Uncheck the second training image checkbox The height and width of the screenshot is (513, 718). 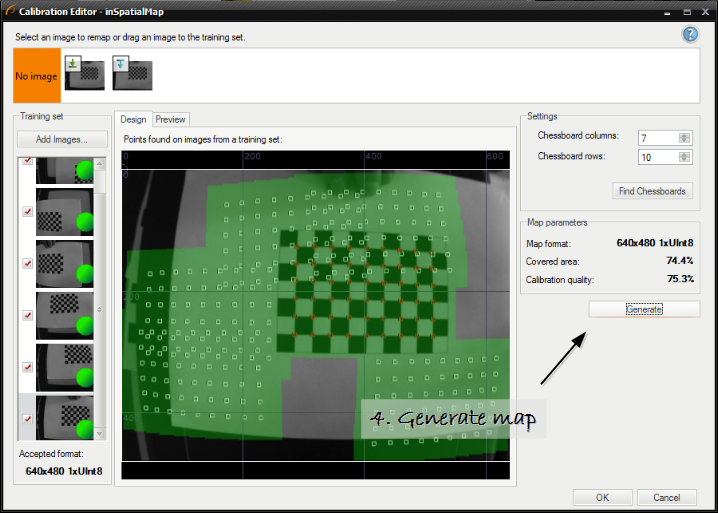27,211
